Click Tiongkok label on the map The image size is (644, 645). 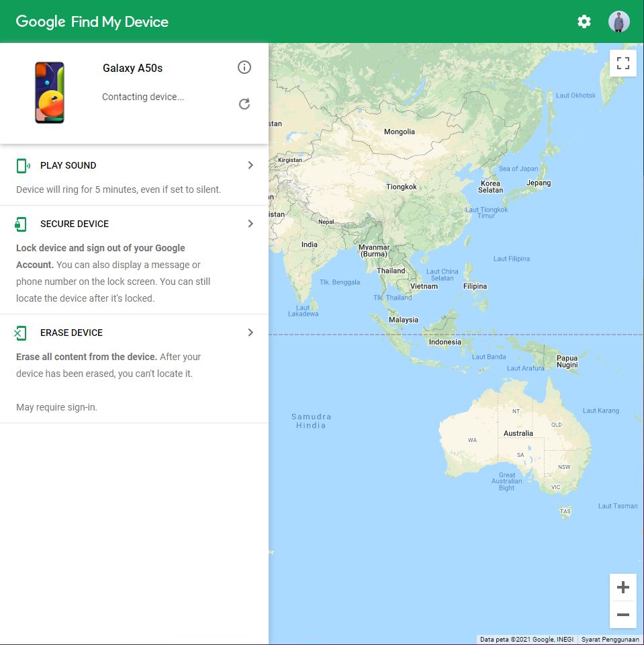click(402, 187)
